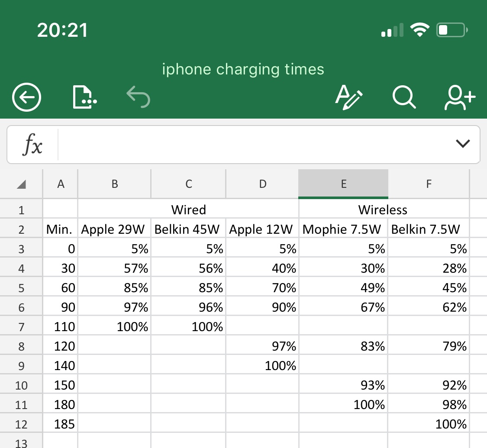Tap the fx function icon
The height and width of the screenshot is (448, 487).
point(32,145)
